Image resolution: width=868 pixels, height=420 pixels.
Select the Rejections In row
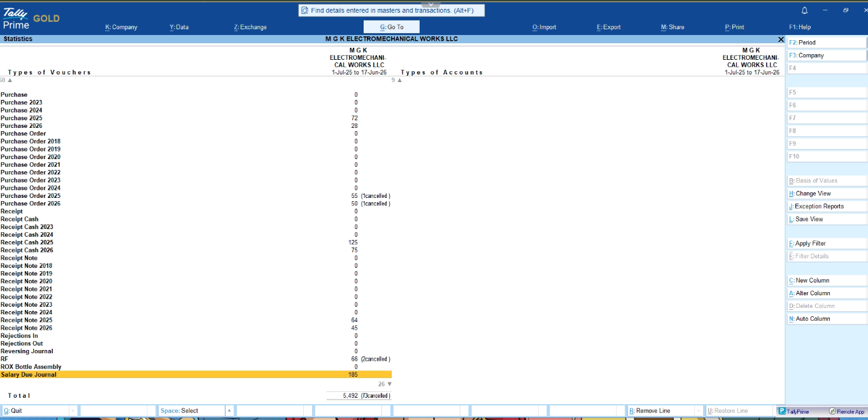pos(196,336)
